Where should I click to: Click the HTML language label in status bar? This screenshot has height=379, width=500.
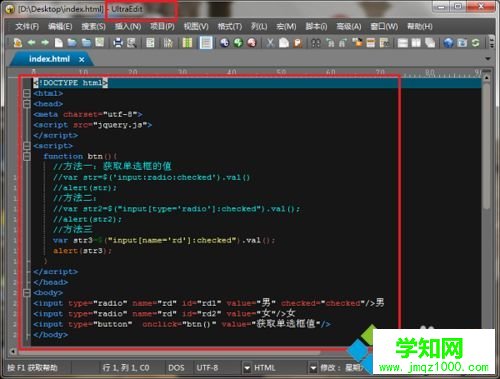(265, 368)
